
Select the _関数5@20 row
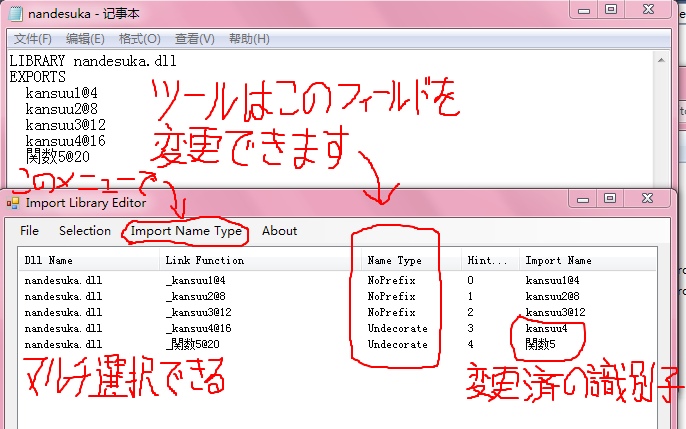tap(337, 345)
